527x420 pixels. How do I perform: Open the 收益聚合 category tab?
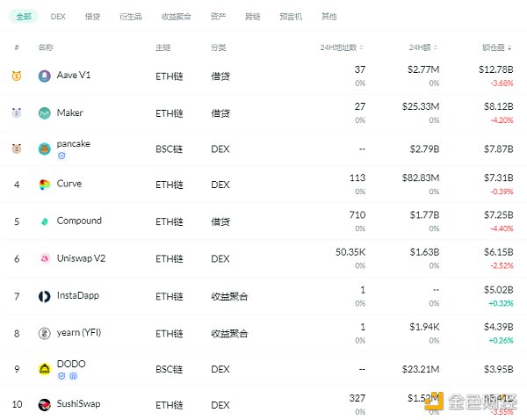[x=177, y=16]
